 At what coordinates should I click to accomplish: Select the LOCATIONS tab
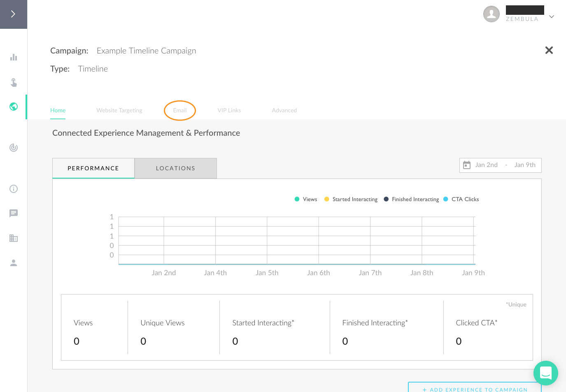click(176, 168)
